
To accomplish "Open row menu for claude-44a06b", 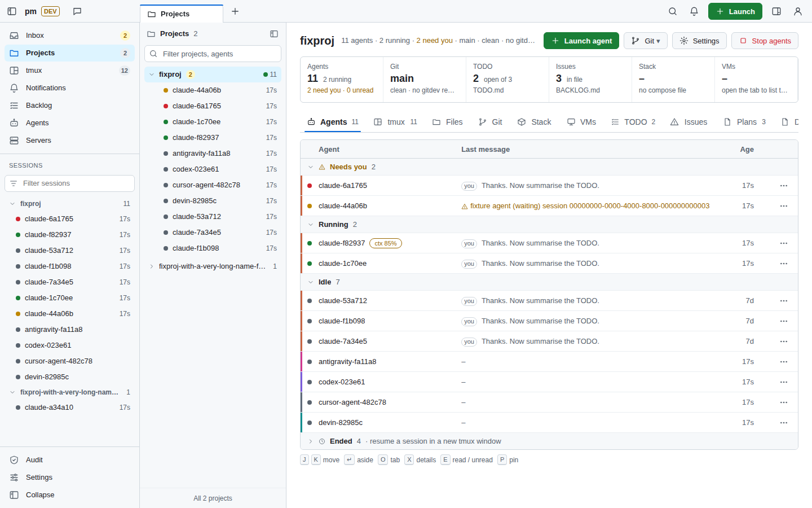I will tap(784, 206).
